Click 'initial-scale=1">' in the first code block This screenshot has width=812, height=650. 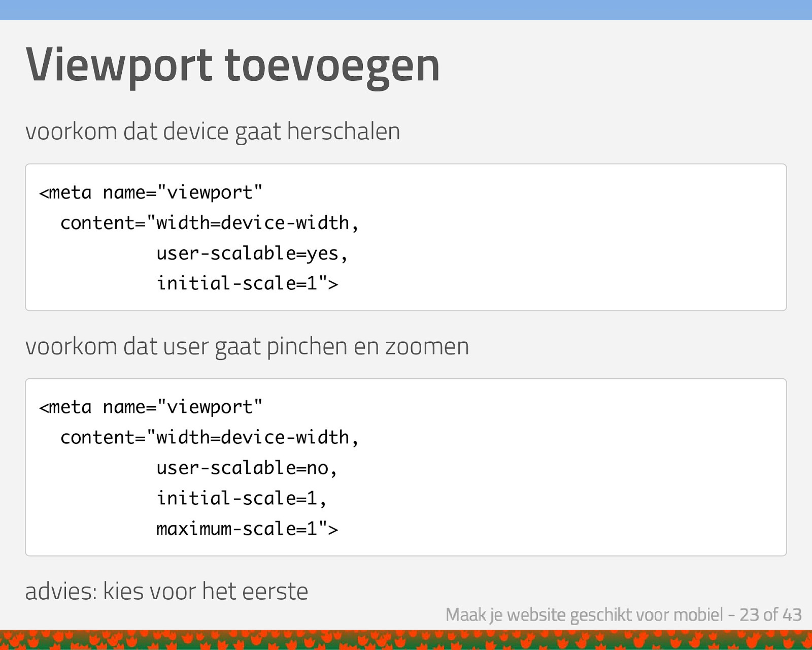(x=247, y=283)
